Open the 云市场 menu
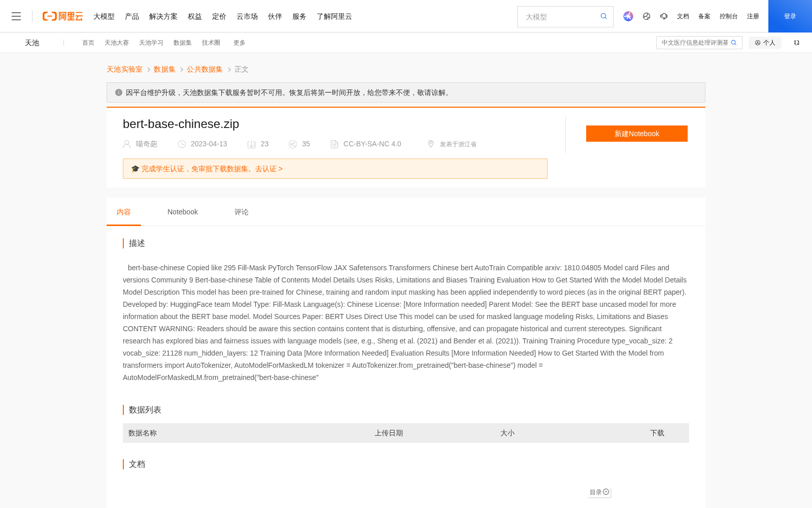This screenshot has width=812, height=508. (247, 16)
